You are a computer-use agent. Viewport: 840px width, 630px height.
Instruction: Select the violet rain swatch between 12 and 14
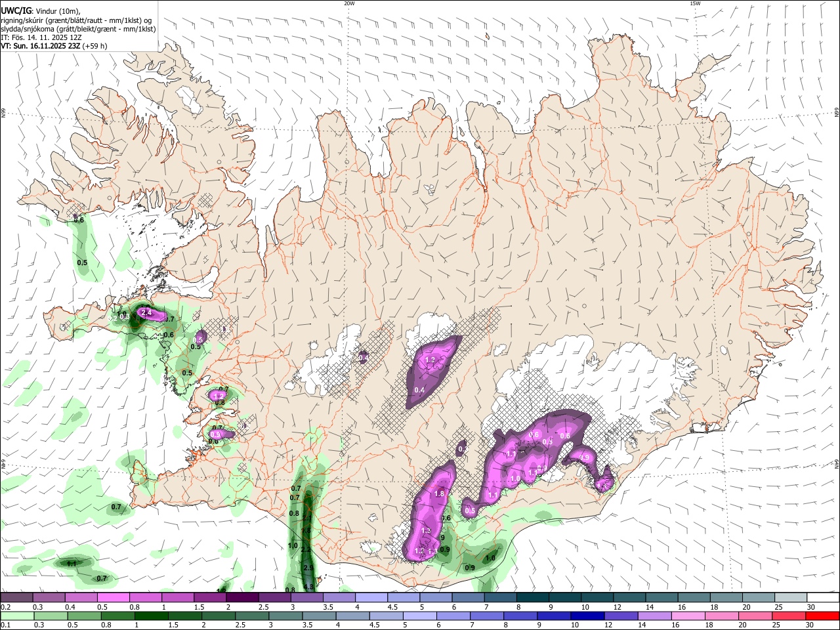point(621,616)
